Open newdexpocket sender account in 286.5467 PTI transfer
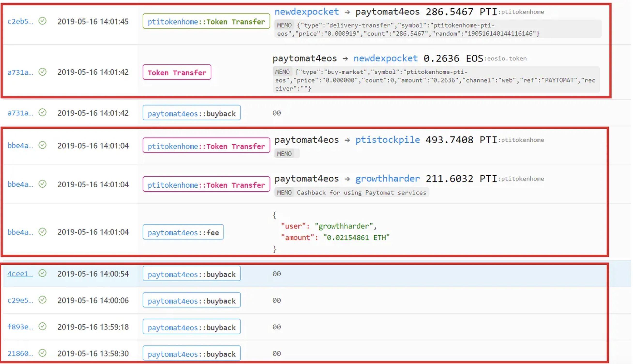This screenshot has width=633, height=364. point(307,12)
